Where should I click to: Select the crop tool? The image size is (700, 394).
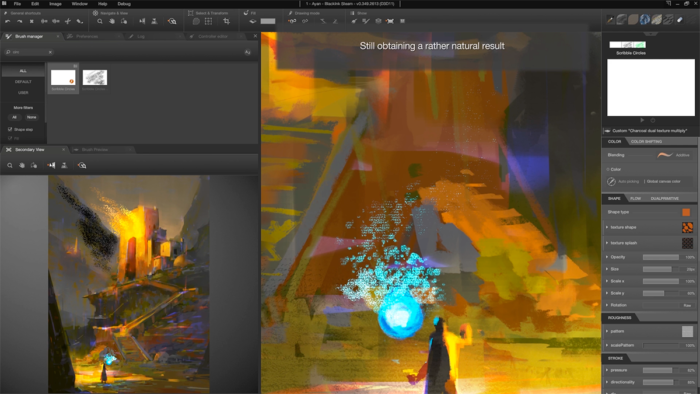tap(226, 21)
